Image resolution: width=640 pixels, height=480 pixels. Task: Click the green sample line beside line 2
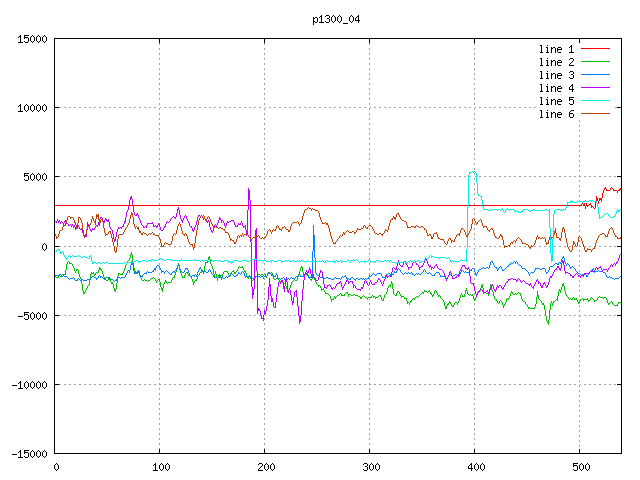pos(596,62)
